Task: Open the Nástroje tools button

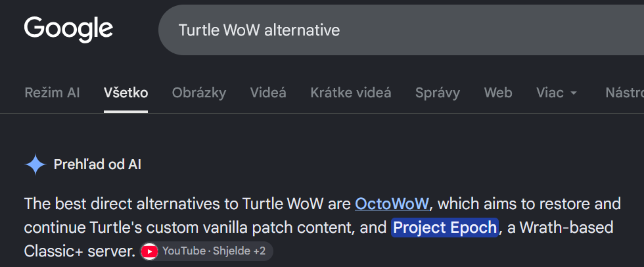Action: [x=625, y=93]
